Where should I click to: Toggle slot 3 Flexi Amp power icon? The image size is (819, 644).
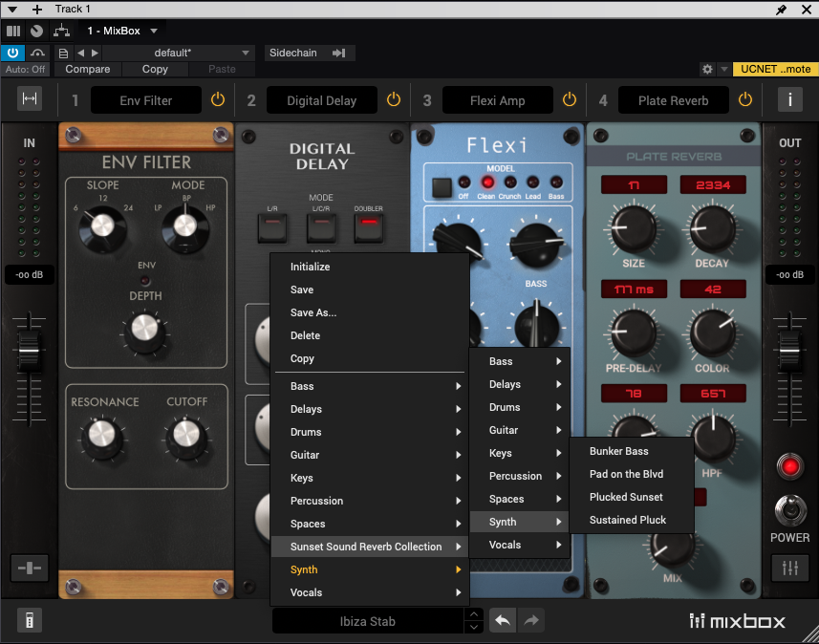(x=570, y=99)
